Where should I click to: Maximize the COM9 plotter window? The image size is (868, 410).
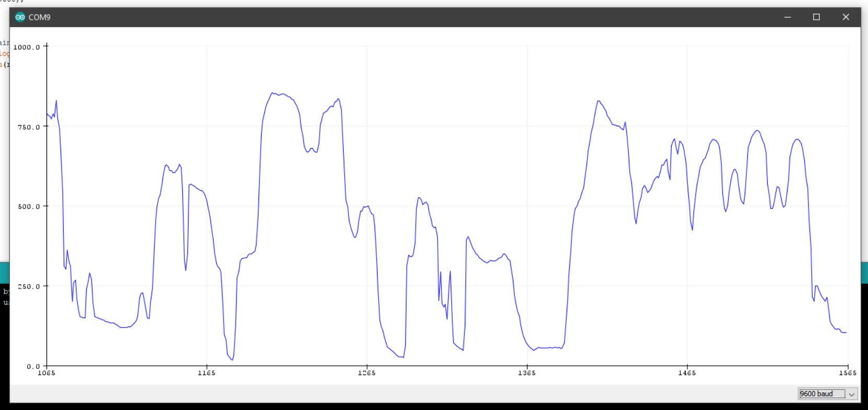point(816,17)
